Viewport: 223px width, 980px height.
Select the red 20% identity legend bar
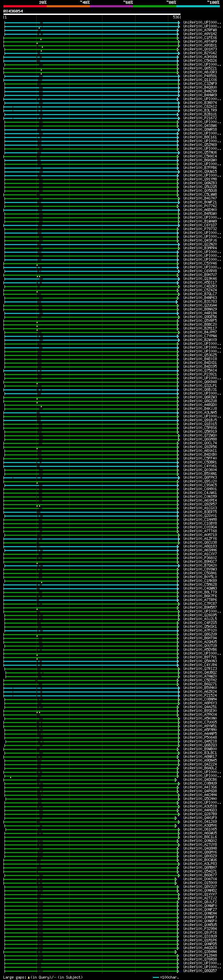(x=25, y=6)
